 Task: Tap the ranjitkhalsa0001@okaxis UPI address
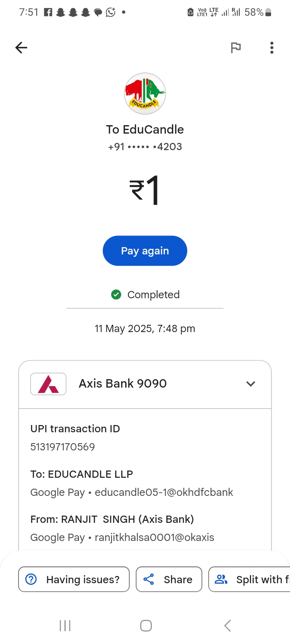click(x=154, y=537)
